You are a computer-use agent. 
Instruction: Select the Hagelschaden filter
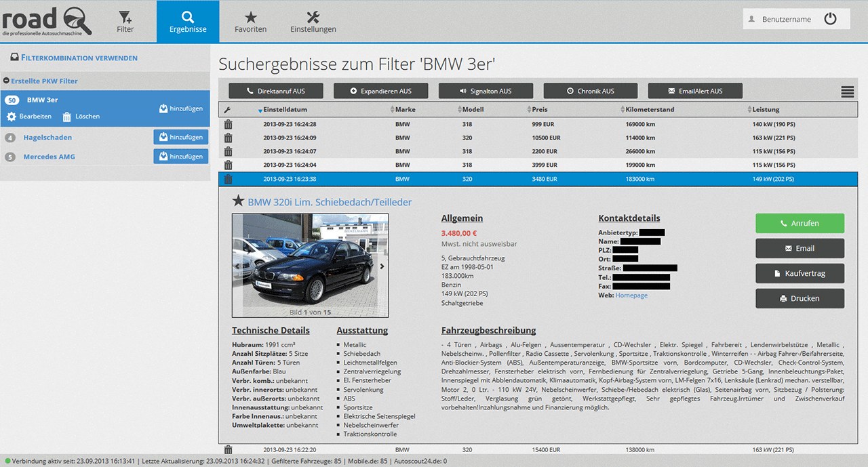coord(47,138)
